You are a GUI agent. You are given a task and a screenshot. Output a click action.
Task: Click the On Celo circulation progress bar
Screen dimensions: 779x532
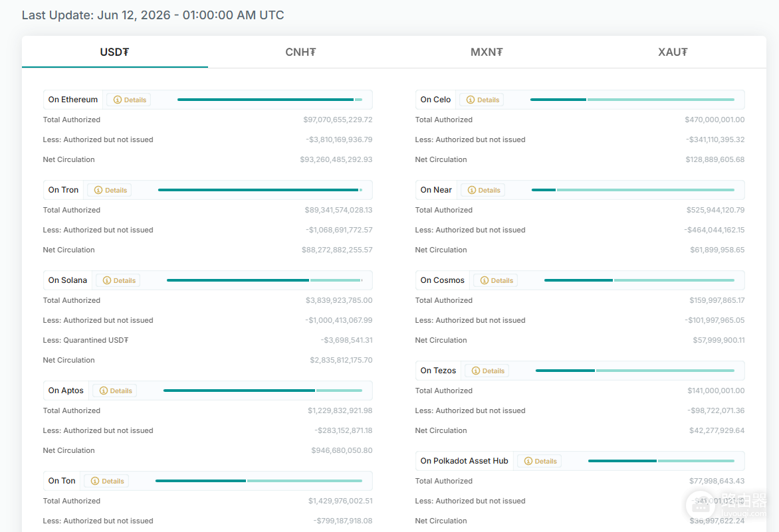632,100
